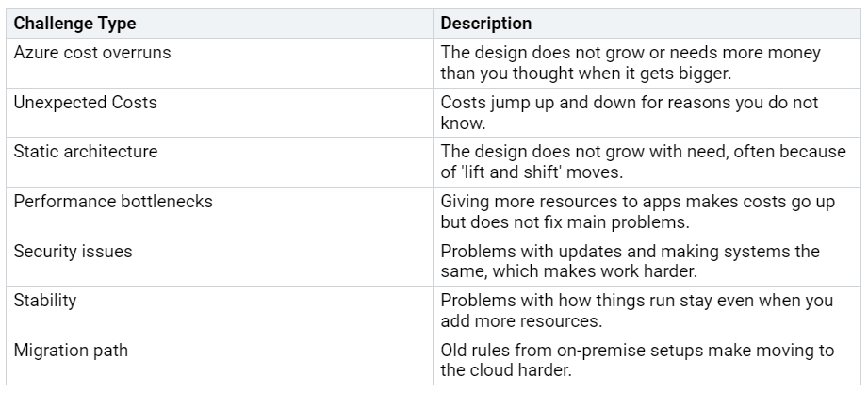The width and height of the screenshot is (868, 393).
Task: Select the Performance bottlenecks cell
Action: point(220,212)
